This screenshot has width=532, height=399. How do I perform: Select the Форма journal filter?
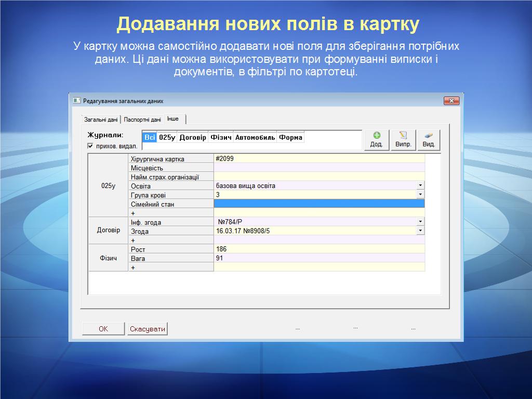(x=290, y=138)
